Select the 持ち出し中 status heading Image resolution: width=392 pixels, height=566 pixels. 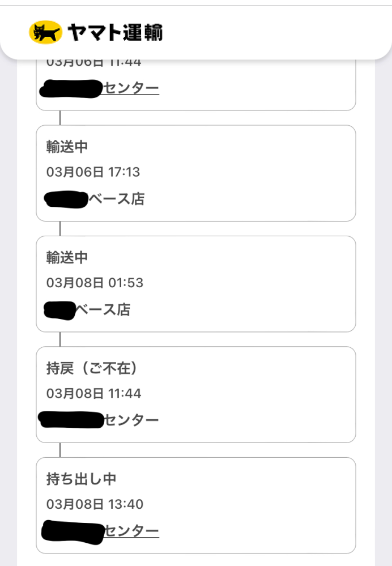pyautogui.click(x=81, y=479)
